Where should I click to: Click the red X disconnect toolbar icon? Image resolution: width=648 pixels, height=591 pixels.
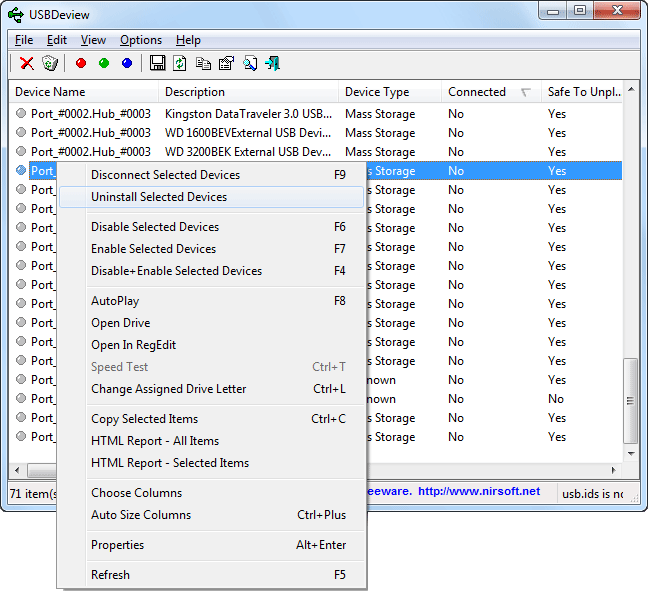pos(27,63)
